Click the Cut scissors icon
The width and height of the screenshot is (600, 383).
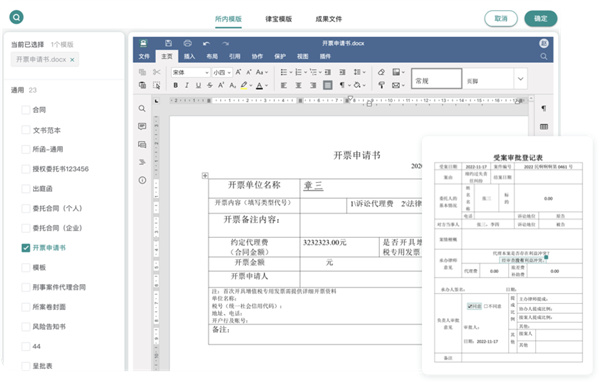pyautogui.click(x=157, y=72)
